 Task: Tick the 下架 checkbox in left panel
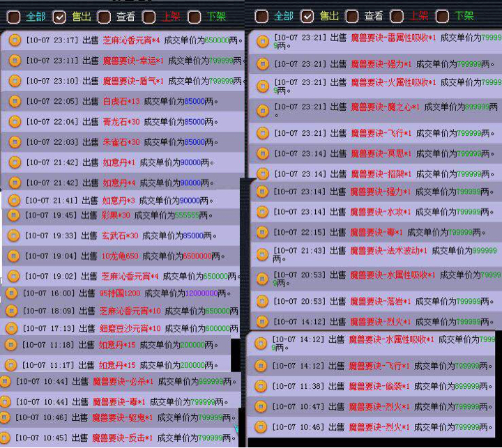pos(195,16)
